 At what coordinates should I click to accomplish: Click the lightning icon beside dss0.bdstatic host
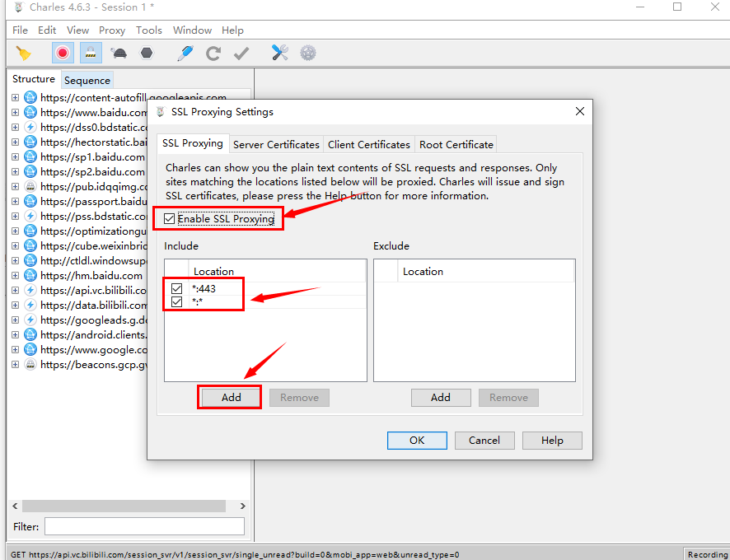[x=30, y=127]
